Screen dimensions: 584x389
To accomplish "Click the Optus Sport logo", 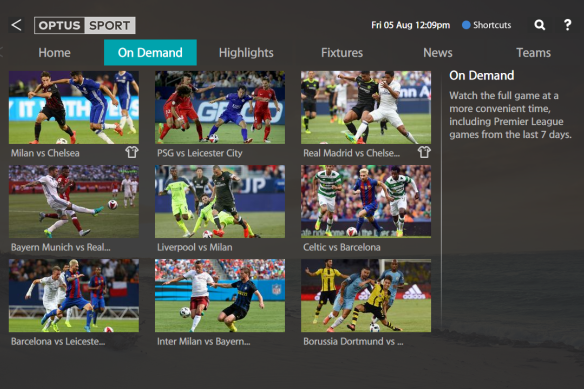I will [x=85, y=25].
